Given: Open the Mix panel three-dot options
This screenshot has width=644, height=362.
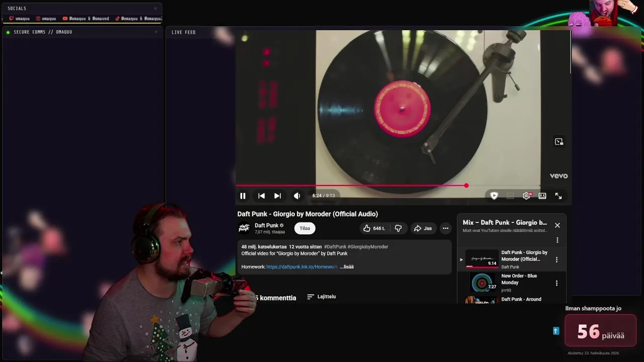Looking at the screenshot, I should (557, 240).
